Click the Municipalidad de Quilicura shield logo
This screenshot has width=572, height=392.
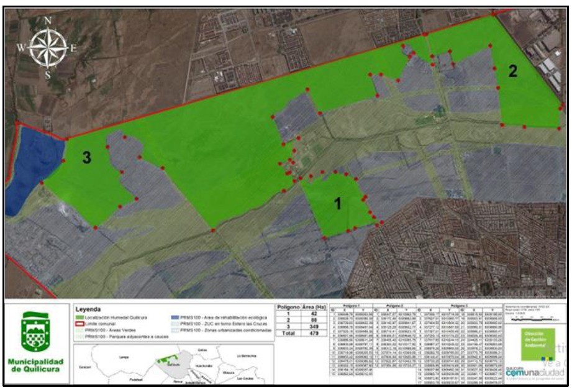coord(36,334)
